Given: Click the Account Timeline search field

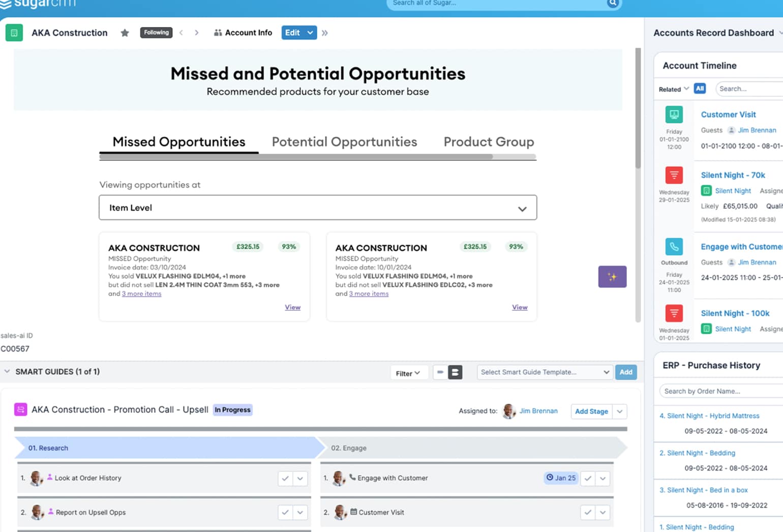Looking at the screenshot, I should (749, 88).
